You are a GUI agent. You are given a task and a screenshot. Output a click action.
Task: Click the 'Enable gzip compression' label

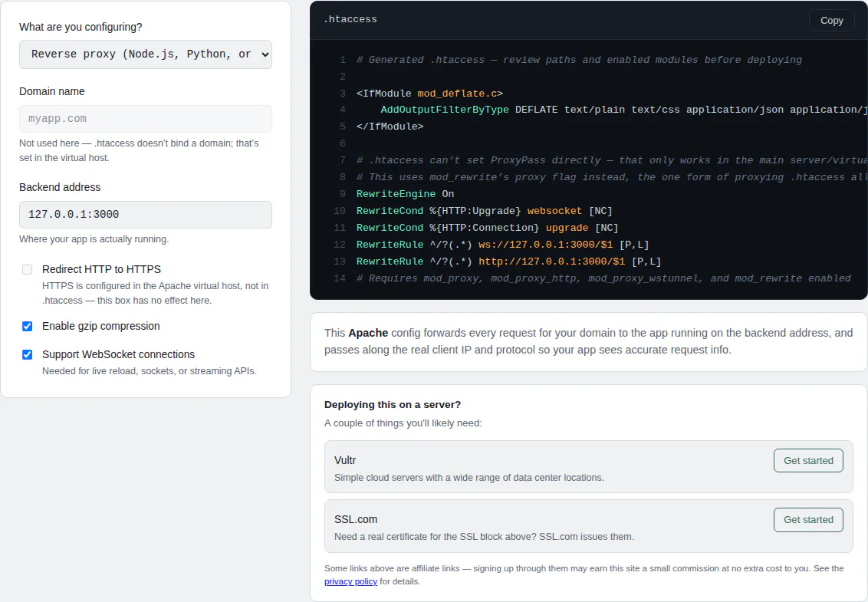100,326
